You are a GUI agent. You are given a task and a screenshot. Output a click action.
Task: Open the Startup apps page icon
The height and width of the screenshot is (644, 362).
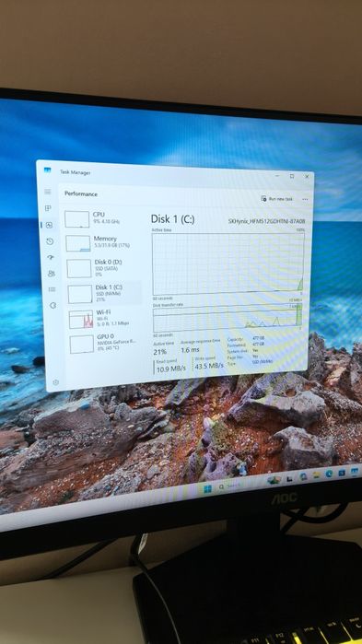click(x=51, y=258)
